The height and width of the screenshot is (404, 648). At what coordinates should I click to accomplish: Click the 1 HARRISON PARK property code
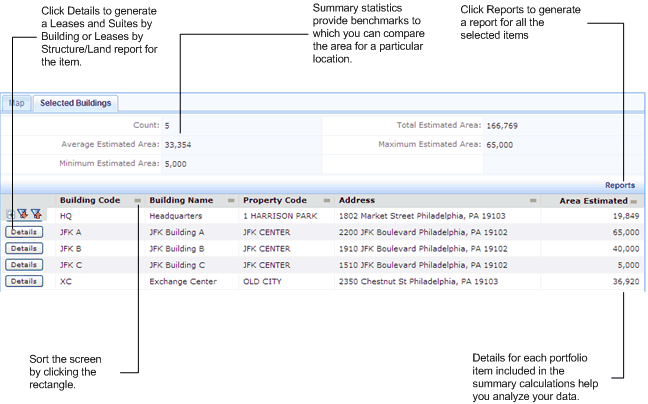coord(280,216)
